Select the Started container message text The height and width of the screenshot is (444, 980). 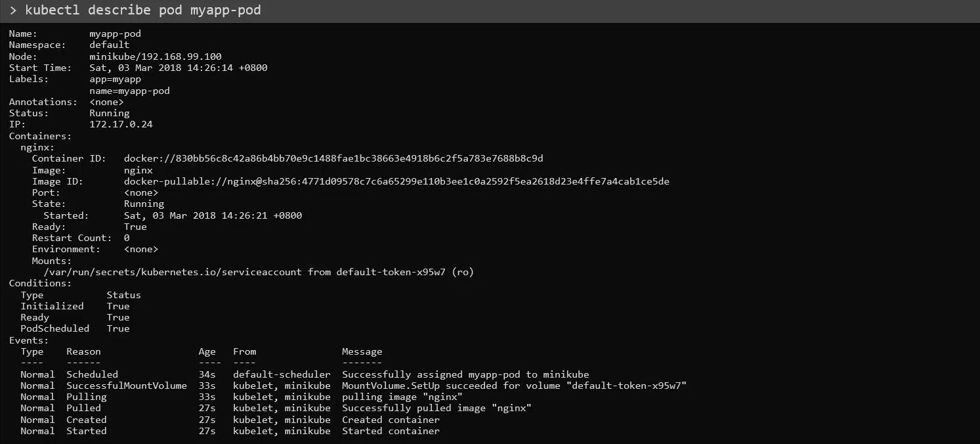coord(391,431)
